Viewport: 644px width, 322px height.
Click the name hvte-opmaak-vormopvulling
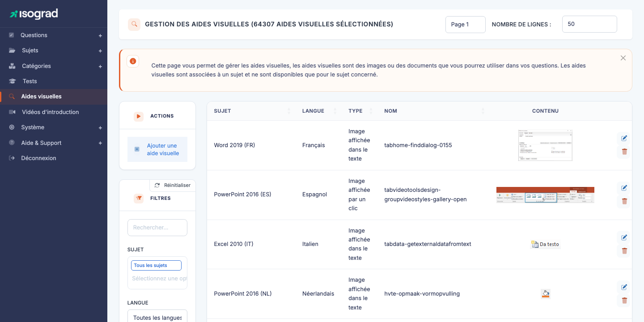pos(422,294)
